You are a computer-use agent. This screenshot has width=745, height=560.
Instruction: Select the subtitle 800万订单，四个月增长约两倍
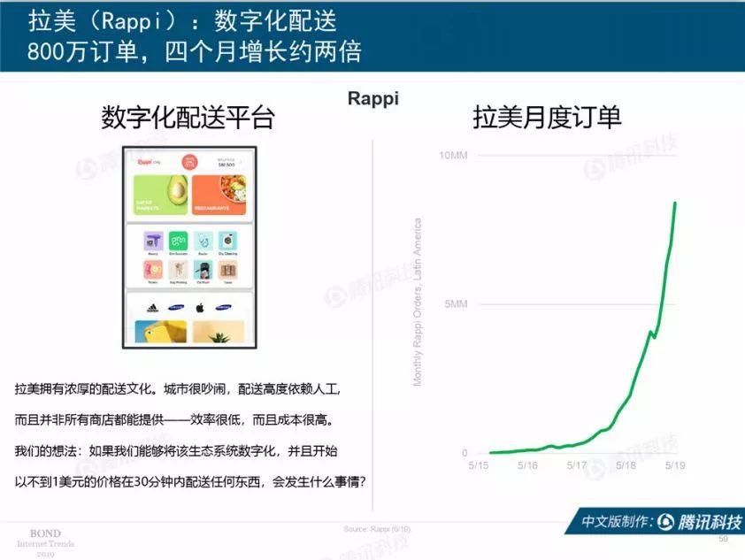[195, 51]
